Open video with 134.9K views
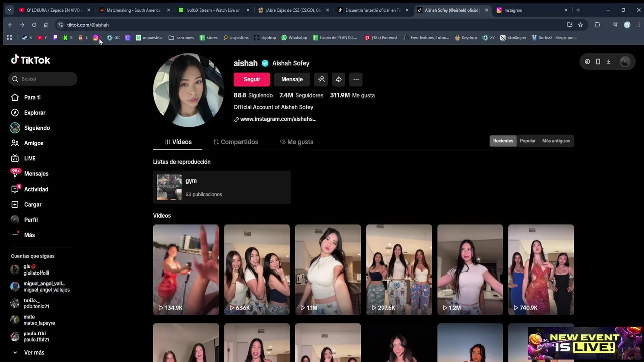 click(186, 269)
